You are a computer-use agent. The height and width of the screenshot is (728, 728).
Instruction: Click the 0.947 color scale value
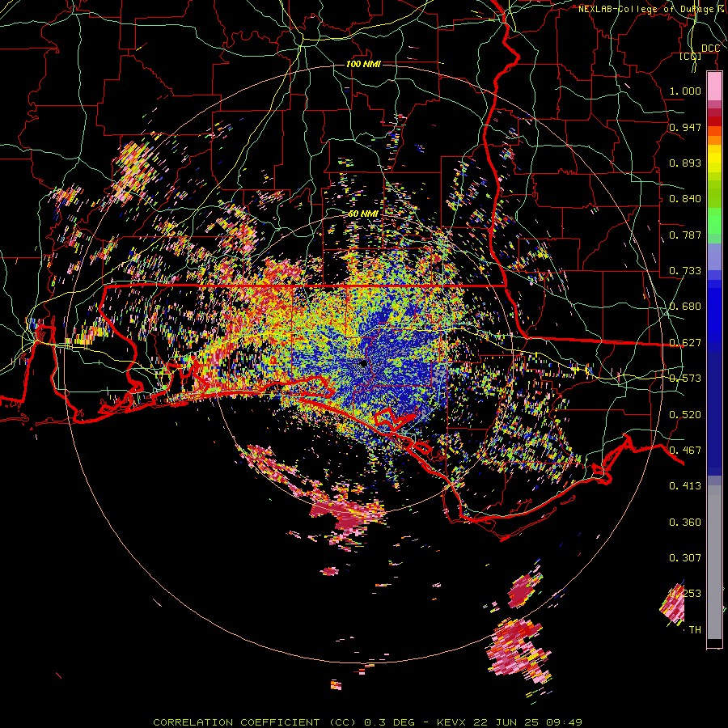[x=685, y=127]
